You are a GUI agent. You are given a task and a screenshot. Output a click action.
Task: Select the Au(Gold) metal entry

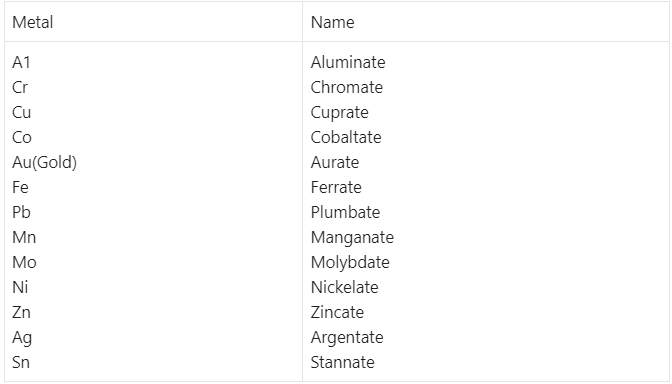(45, 162)
